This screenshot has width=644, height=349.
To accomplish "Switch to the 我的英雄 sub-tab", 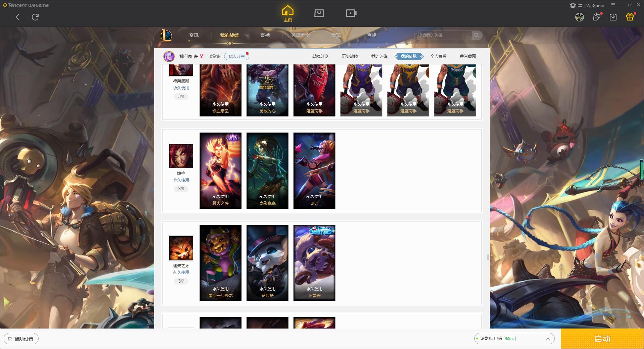I will (379, 56).
